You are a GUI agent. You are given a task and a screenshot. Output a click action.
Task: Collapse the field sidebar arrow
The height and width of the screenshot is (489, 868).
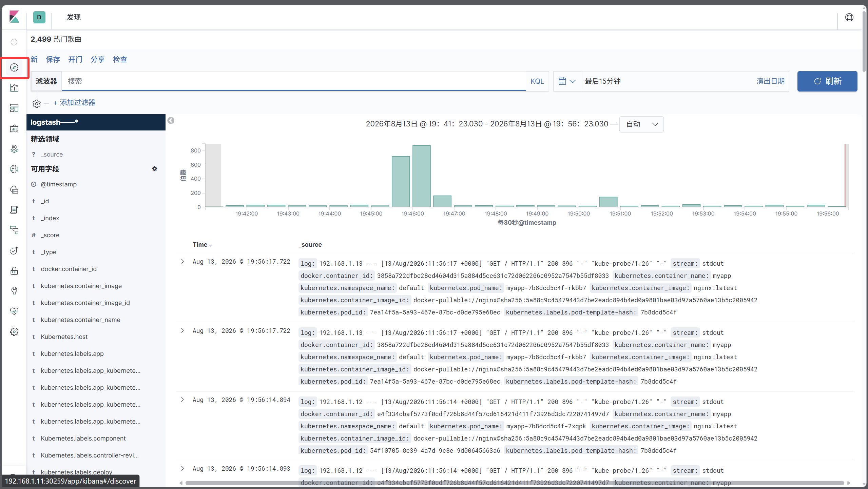click(x=171, y=121)
